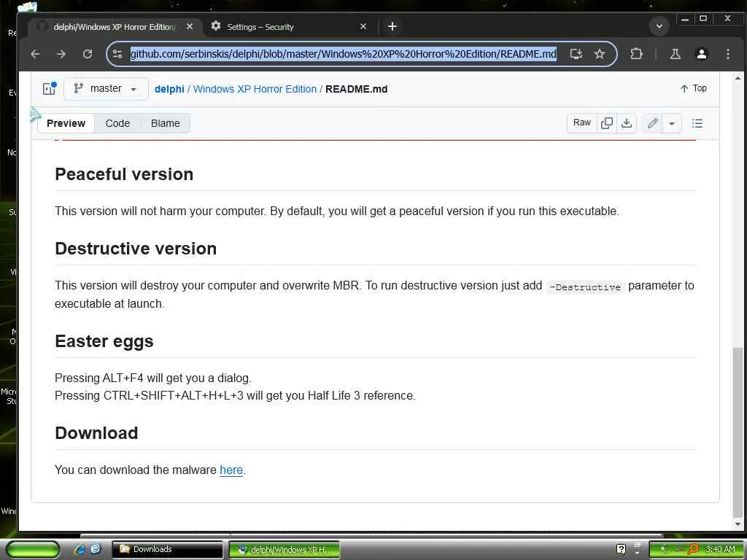Expand the tab search dropdown
The image size is (747, 560).
click(659, 26)
